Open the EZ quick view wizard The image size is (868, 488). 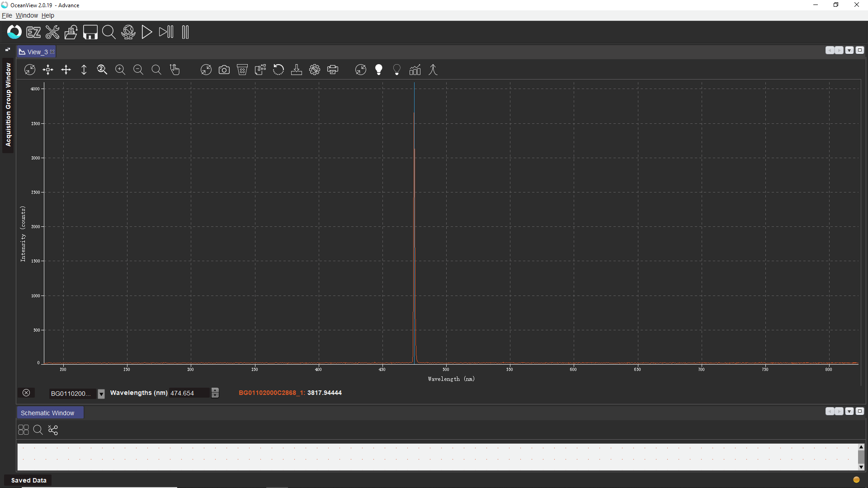pos(33,32)
